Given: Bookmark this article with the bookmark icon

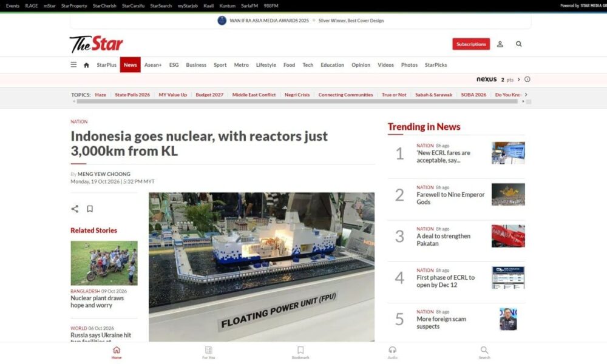Looking at the screenshot, I should [x=90, y=209].
